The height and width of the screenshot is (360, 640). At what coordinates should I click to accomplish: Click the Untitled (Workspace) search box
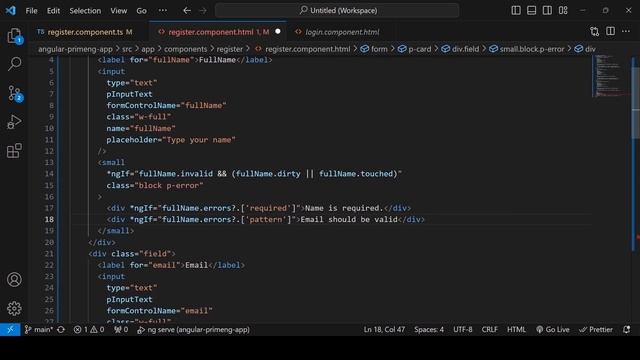point(337,11)
